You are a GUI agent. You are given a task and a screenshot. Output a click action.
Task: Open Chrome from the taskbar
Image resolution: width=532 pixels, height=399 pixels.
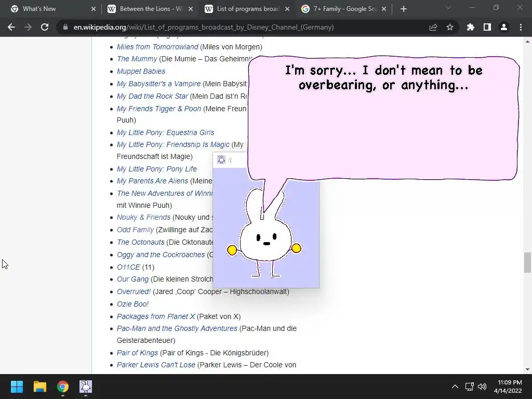pyautogui.click(x=63, y=387)
